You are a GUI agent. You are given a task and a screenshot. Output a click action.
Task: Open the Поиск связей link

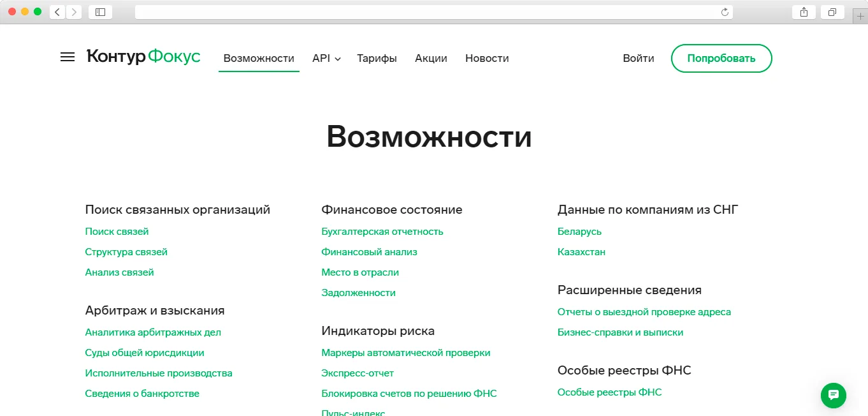tap(117, 232)
